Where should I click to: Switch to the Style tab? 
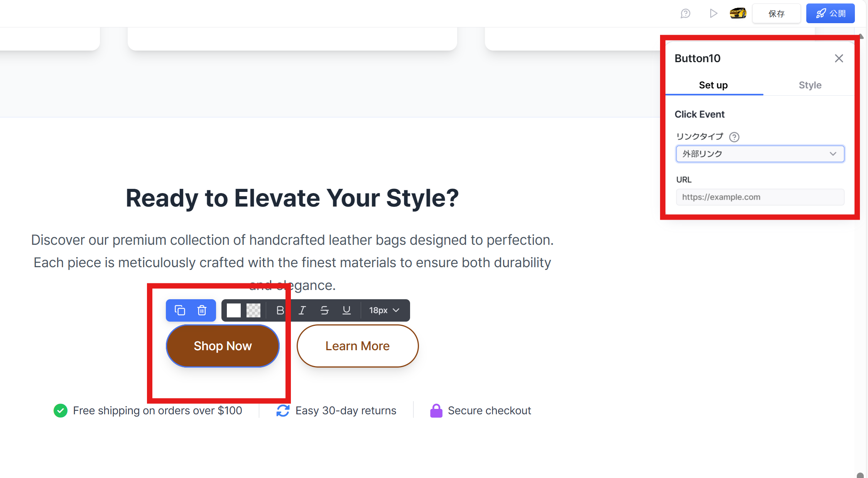coord(810,85)
